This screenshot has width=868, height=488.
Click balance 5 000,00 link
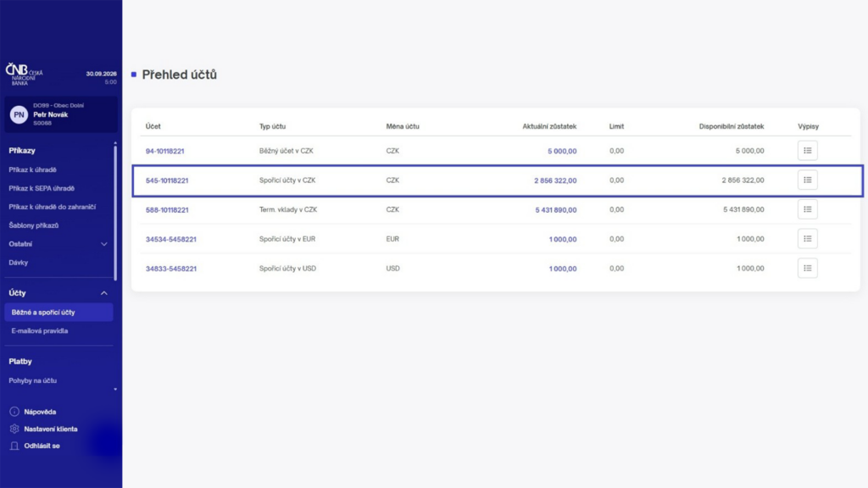coord(562,151)
